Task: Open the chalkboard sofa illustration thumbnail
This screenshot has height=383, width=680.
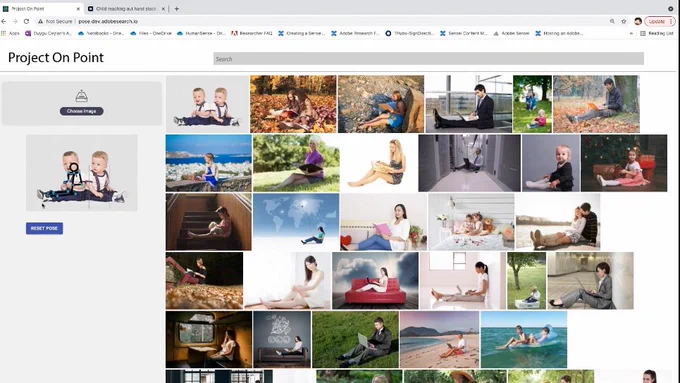Action: (x=282, y=340)
